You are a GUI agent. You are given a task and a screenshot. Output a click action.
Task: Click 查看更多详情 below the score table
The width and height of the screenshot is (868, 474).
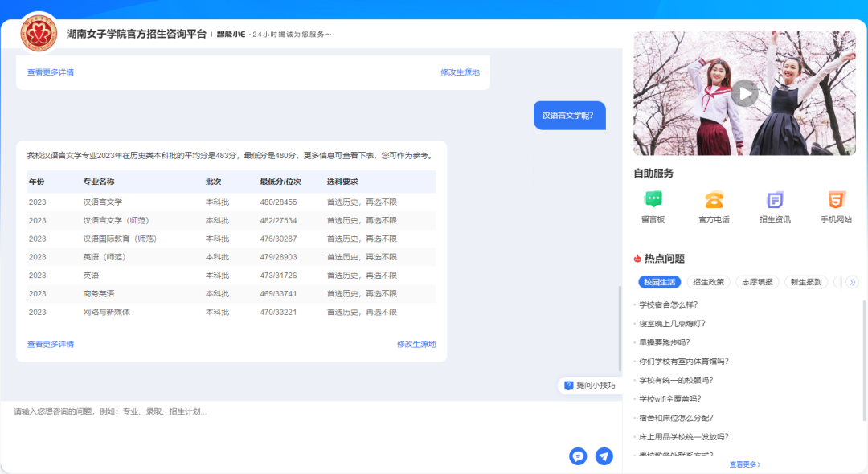(x=51, y=344)
